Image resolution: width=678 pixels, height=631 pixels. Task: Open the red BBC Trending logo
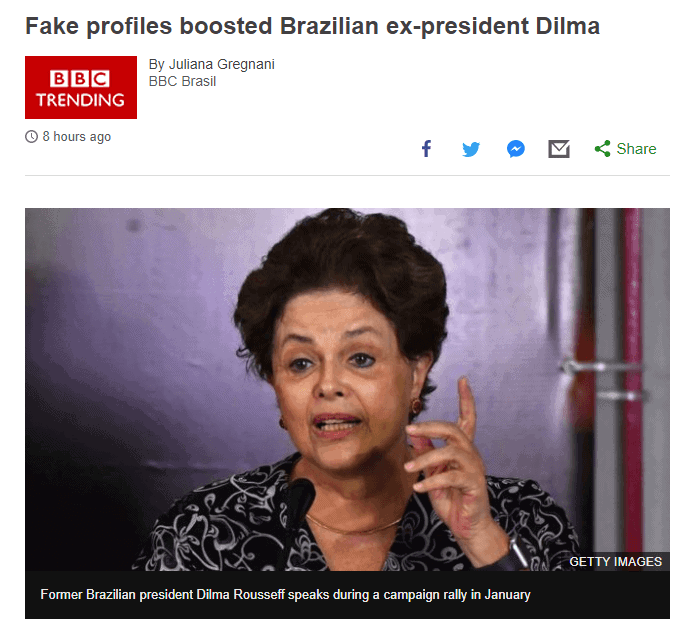81,87
